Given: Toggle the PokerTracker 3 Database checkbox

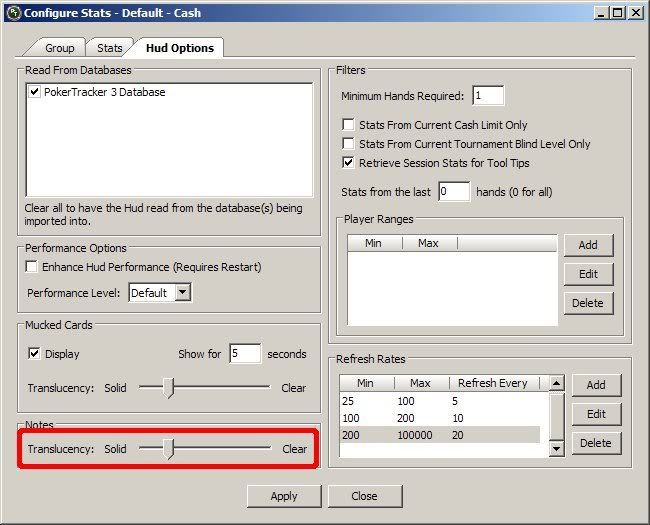Looking at the screenshot, I should 36,92.
